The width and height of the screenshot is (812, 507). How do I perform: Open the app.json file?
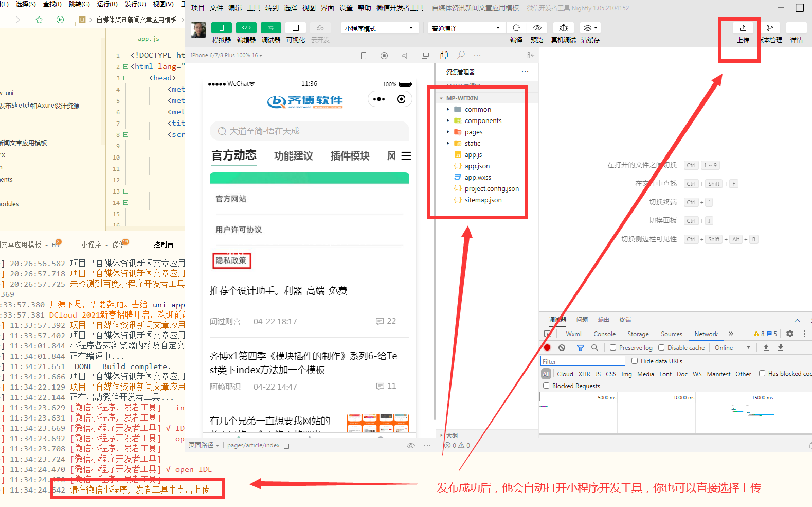(477, 166)
